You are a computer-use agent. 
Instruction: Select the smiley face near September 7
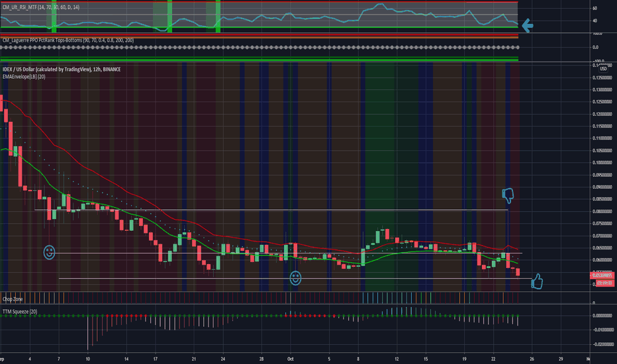coord(49,252)
